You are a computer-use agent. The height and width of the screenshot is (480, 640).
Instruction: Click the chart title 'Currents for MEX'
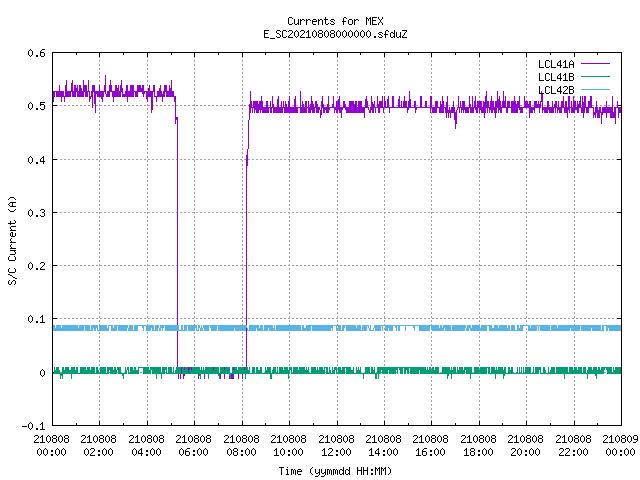(x=335, y=21)
